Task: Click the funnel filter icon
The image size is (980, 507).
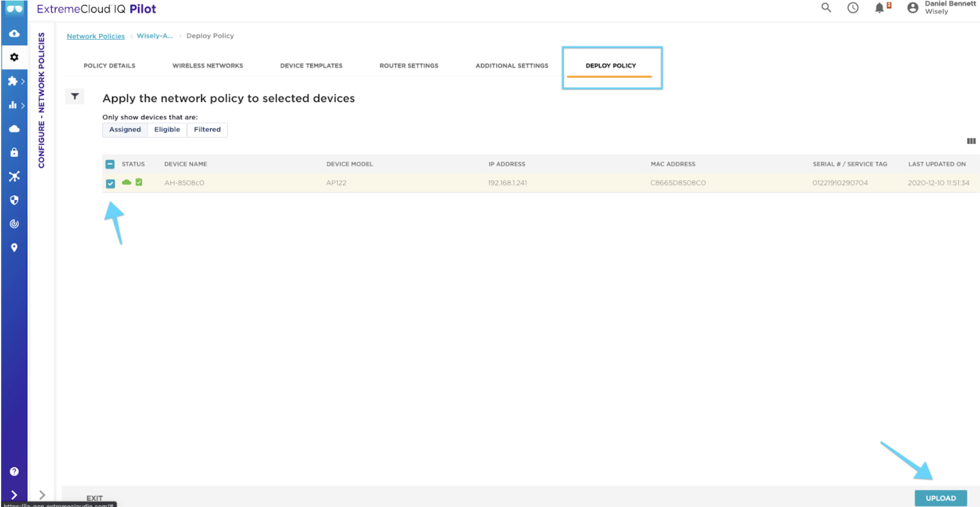Action: click(x=75, y=96)
